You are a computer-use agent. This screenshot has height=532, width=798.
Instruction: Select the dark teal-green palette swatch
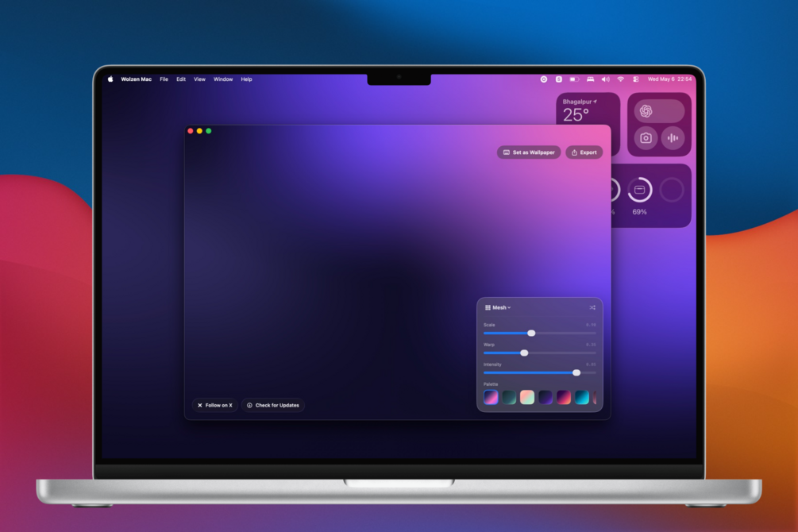coord(509,397)
